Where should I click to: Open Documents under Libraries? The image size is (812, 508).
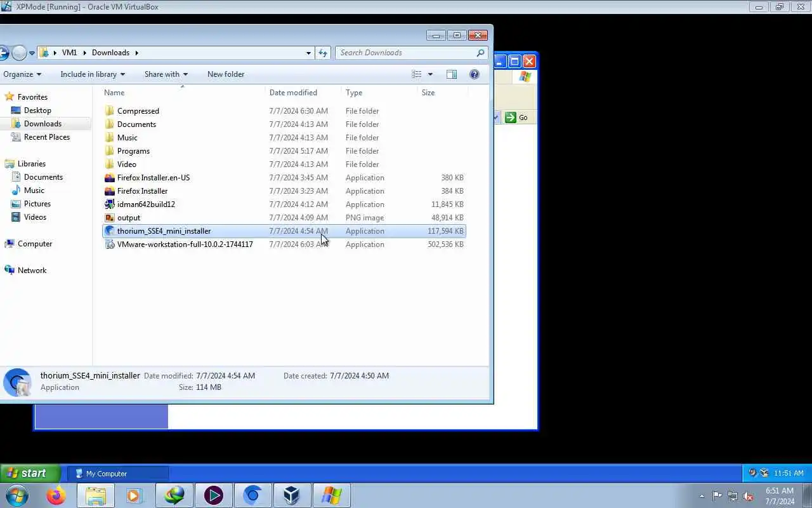pyautogui.click(x=43, y=177)
